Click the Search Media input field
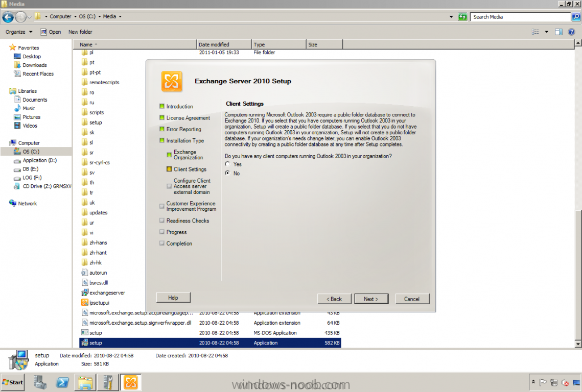 click(x=520, y=17)
